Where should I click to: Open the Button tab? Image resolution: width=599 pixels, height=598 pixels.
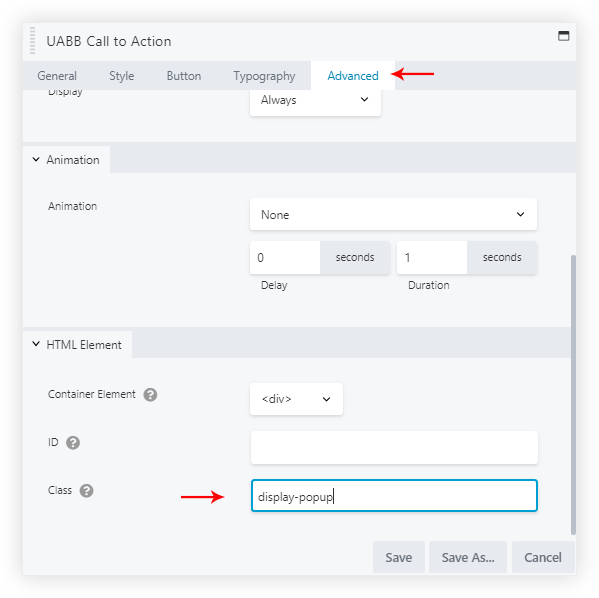[184, 76]
